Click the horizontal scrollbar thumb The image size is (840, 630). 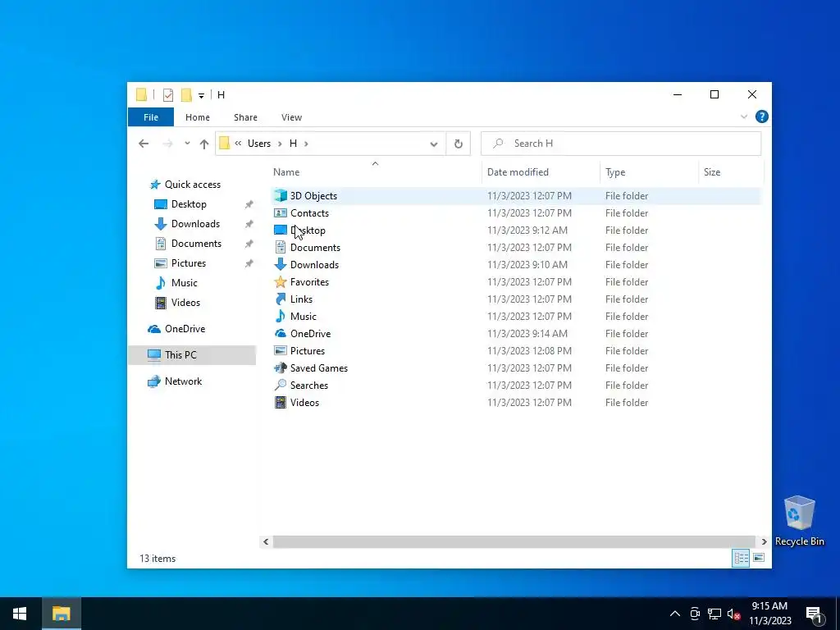pyautogui.click(x=514, y=541)
